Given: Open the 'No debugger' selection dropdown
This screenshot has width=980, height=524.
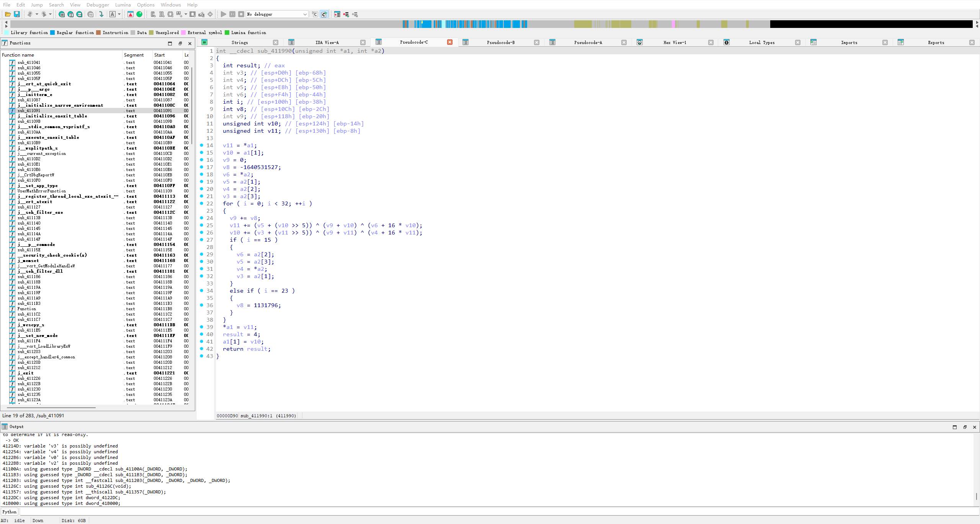Looking at the screenshot, I should click(x=277, y=14).
